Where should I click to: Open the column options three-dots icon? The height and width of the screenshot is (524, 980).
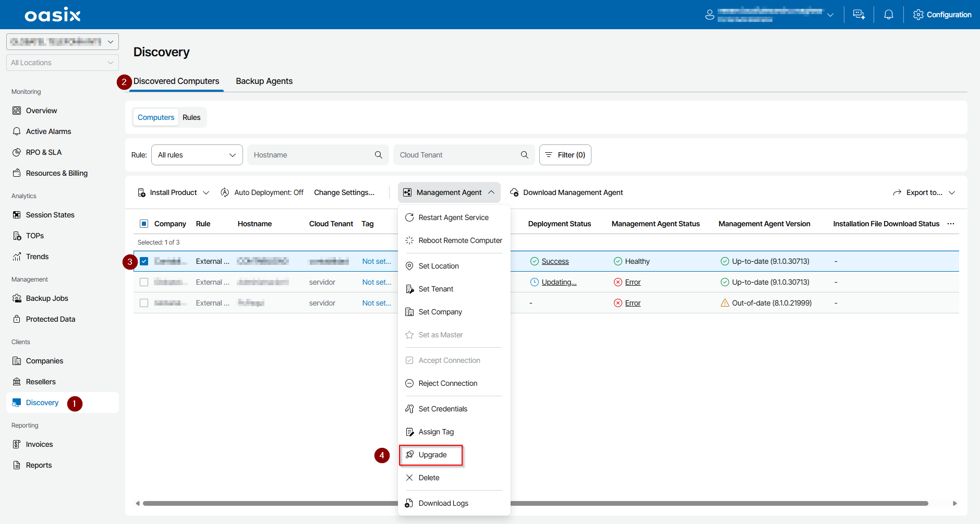point(951,224)
